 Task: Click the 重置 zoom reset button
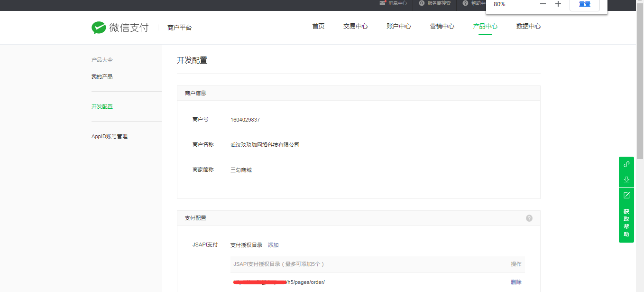[584, 4]
